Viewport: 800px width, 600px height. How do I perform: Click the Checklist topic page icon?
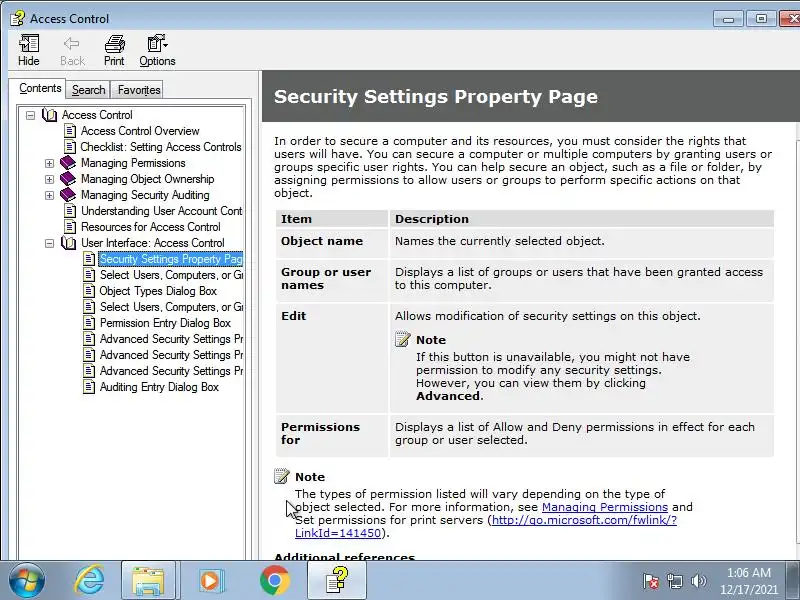pos(70,147)
